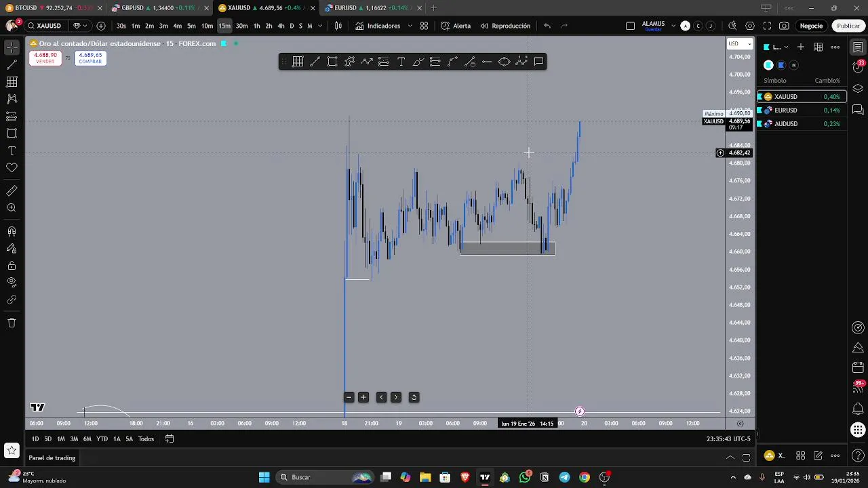Switch to the 1h timeframe
This screenshot has width=868, height=488.
pyautogui.click(x=256, y=26)
